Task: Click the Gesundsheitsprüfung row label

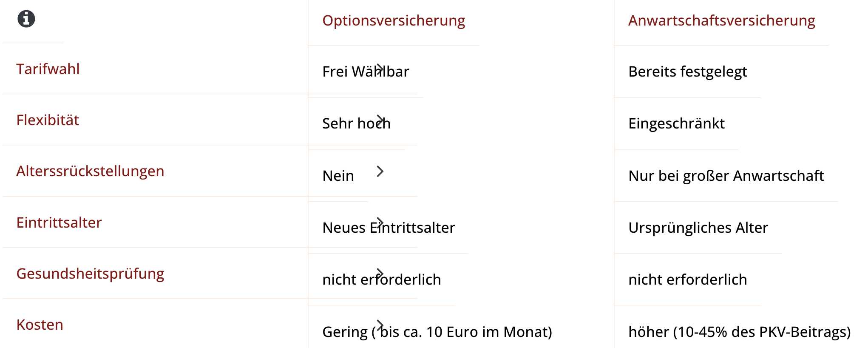Action: click(x=90, y=274)
